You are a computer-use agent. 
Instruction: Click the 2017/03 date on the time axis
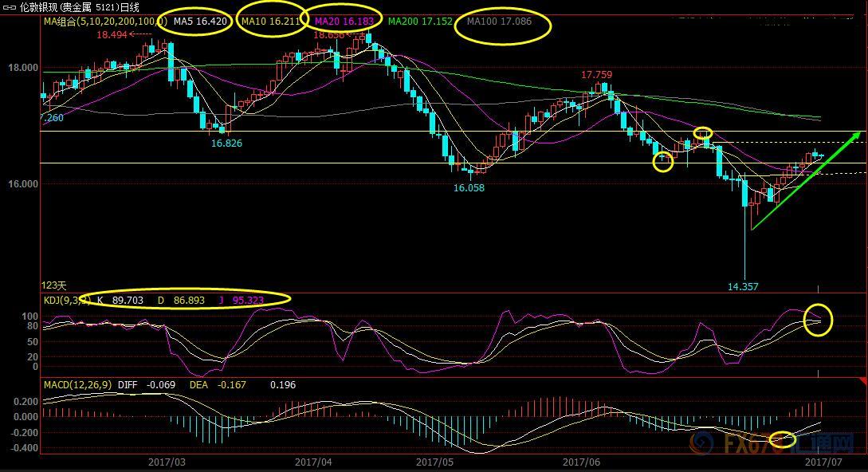(167, 462)
